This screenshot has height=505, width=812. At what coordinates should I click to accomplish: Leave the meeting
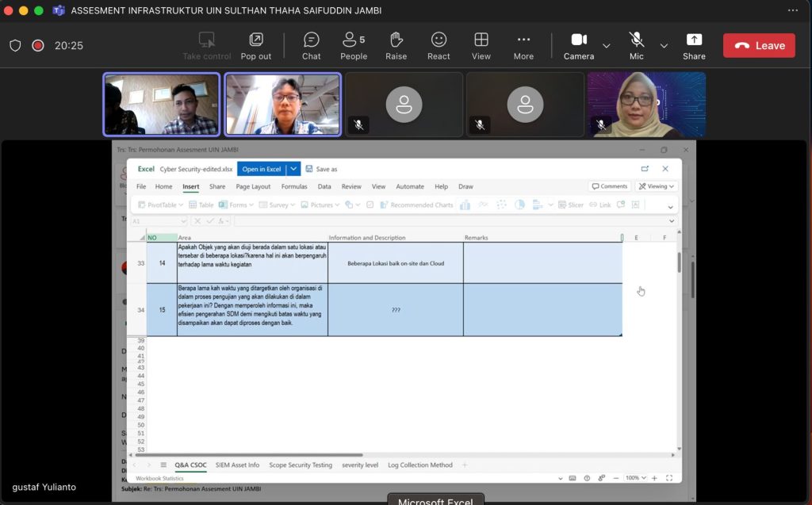coord(759,46)
